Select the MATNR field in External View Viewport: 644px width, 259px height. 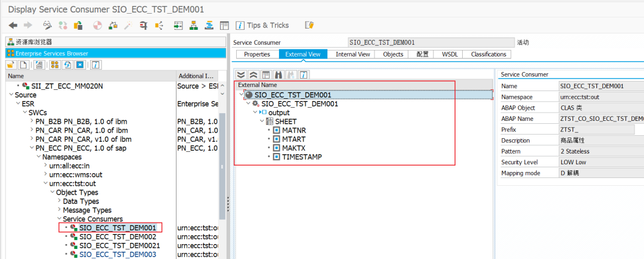click(294, 130)
